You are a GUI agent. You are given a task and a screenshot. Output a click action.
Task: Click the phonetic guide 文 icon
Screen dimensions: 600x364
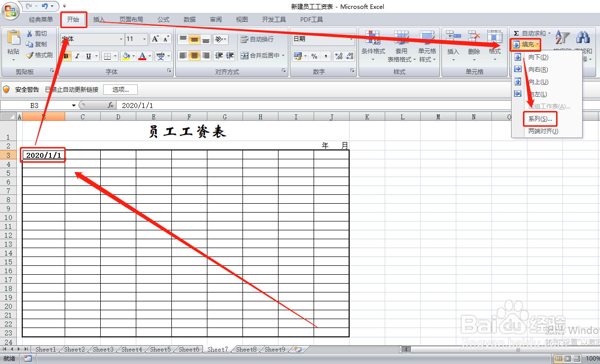pyautogui.click(x=160, y=56)
